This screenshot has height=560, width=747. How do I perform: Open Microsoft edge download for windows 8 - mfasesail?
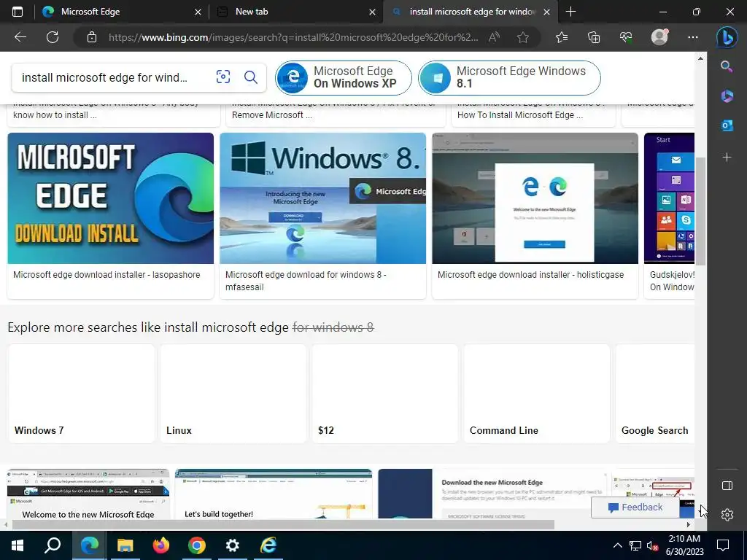pos(306,281)
